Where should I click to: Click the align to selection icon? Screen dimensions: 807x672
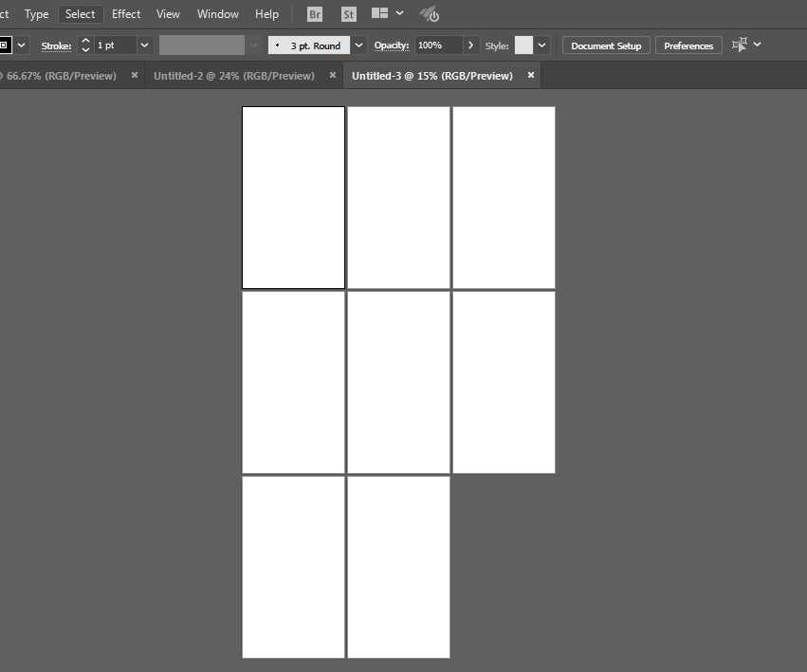(740, 45)
